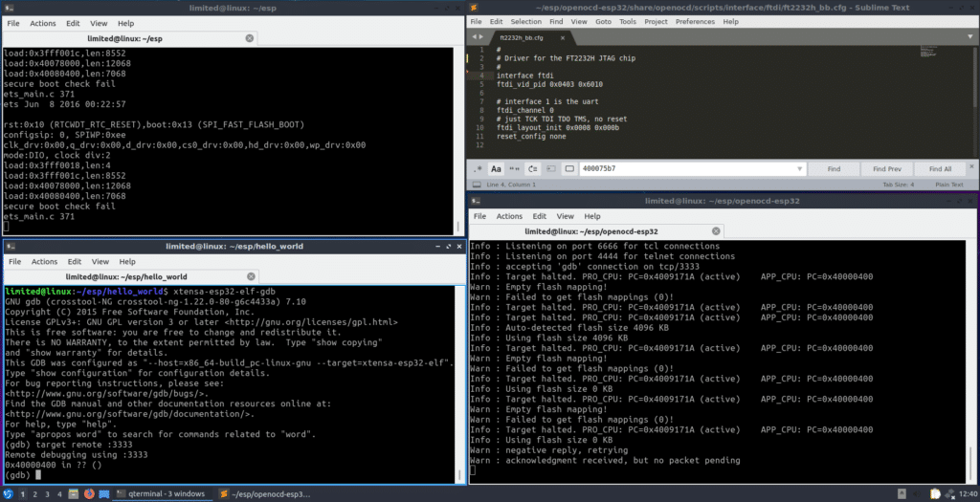Screen dimensions: 980x502
Task: Toggle regular expression search in find bar
Action: point(479,169)
